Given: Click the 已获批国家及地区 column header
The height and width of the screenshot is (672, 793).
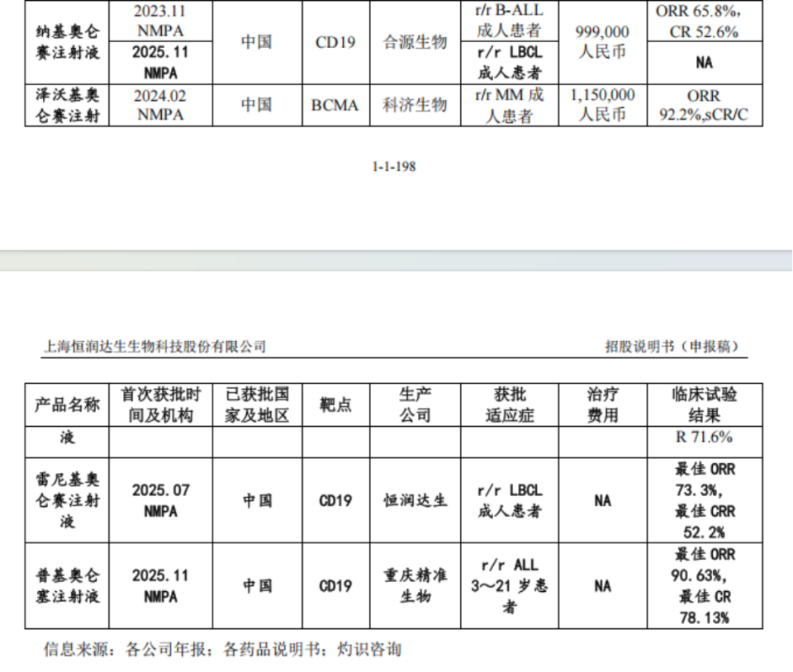Looking at the screenshot, I should click(x=257, y=405).
